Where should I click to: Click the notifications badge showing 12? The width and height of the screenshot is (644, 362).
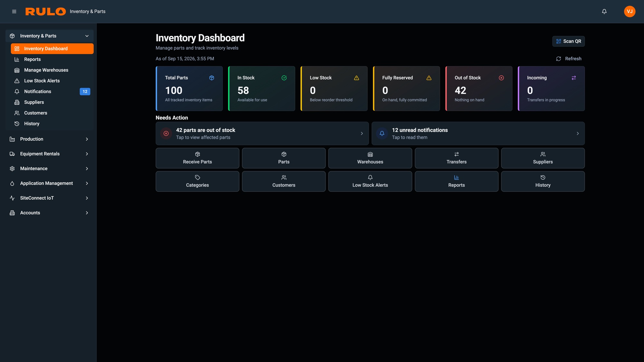[x=85, y=92]
